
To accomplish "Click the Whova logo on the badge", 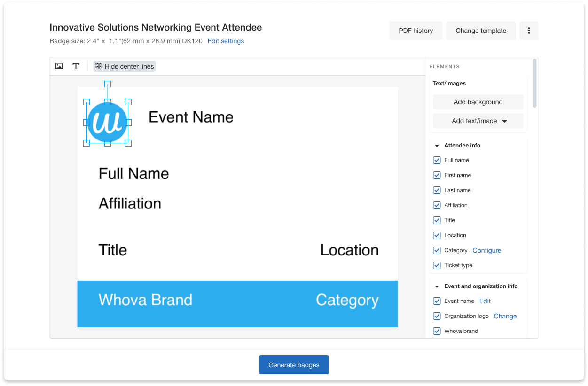I will [107, 123].
